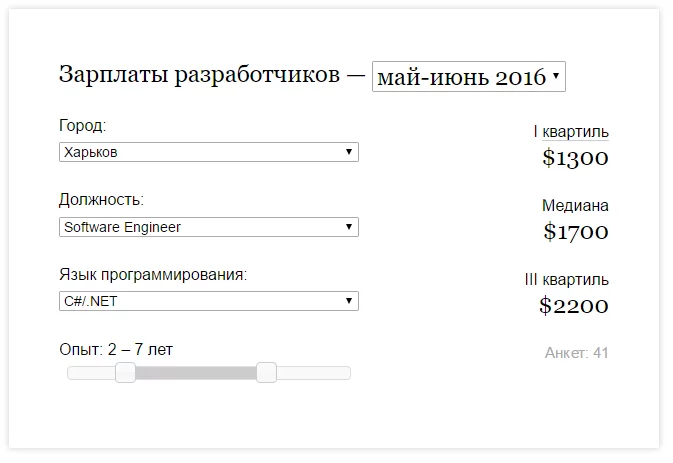Select the $2200 third quartile value
673x463 pixels.
tap(573, 306)
